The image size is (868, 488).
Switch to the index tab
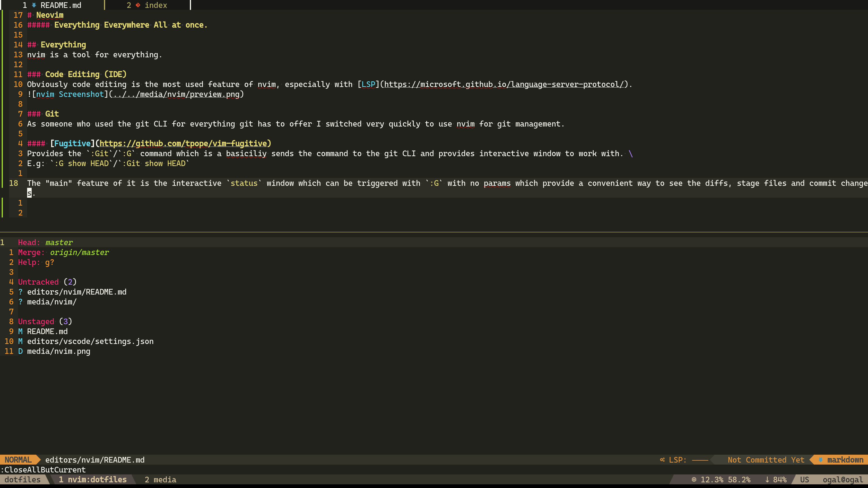click(147, 5)
